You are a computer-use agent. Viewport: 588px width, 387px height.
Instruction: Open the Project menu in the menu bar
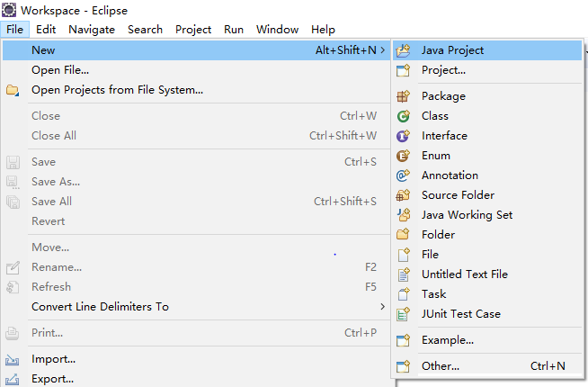coord(193,30)
